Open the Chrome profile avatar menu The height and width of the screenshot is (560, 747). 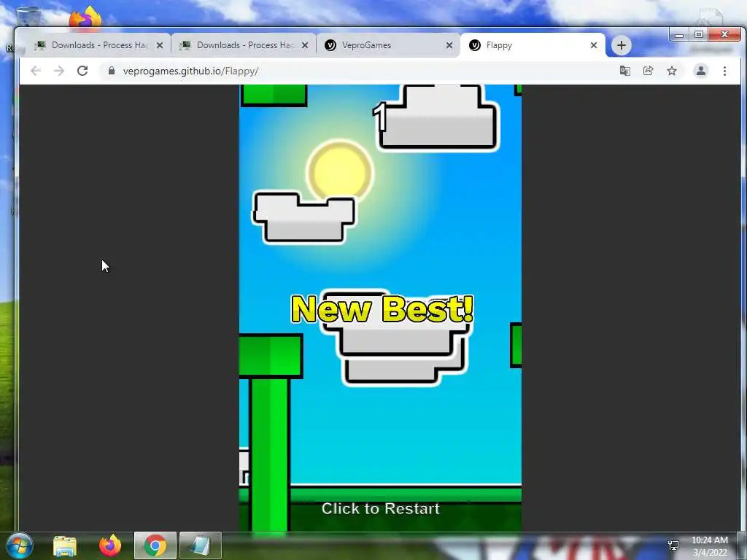pos(701,71)
